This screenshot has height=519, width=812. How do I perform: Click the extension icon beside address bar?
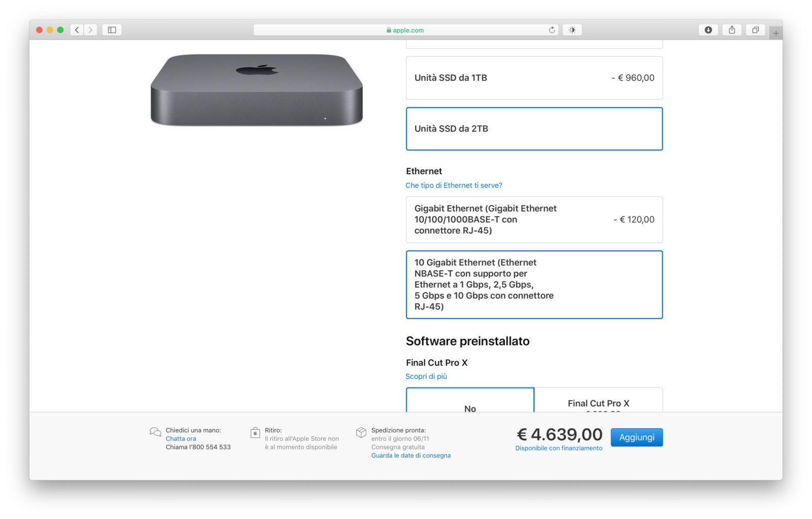[572, 30]
